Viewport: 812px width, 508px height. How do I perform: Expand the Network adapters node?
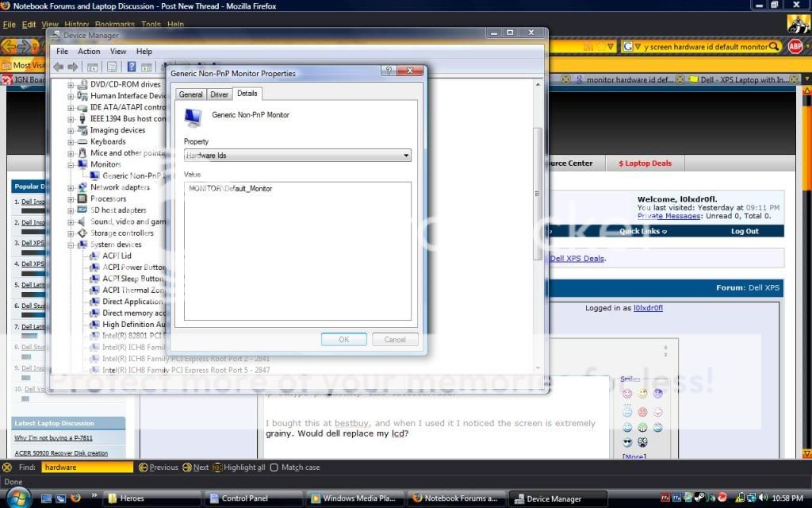71,188
